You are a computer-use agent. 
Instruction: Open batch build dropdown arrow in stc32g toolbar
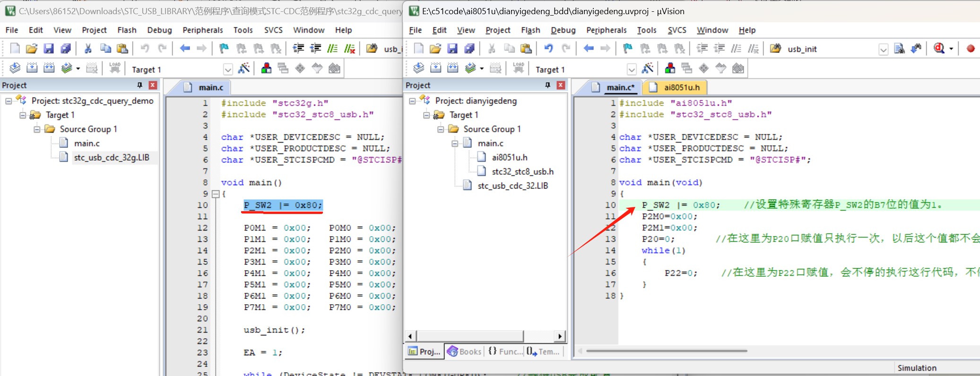coord(78,69)
